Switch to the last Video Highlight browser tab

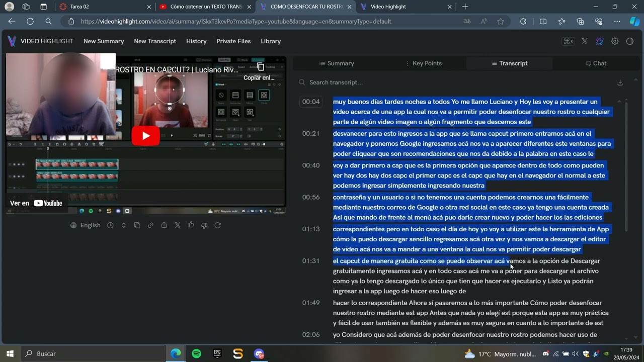(x=406, y=7)
